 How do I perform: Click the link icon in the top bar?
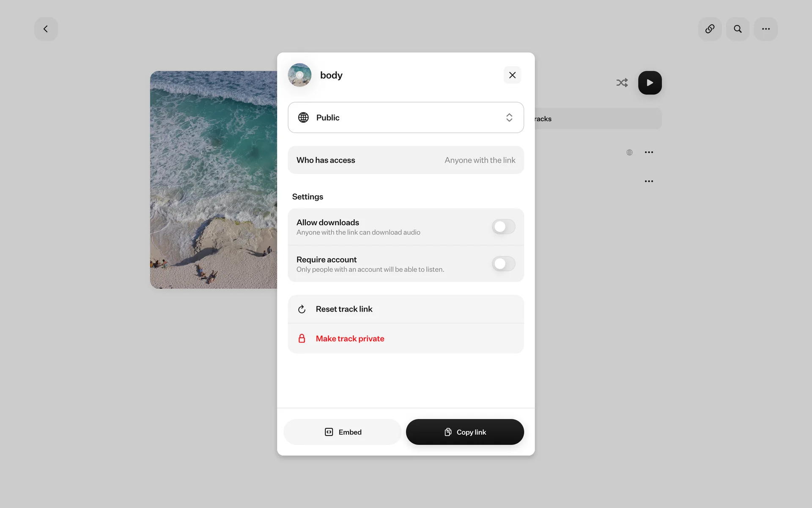[710, 29]
